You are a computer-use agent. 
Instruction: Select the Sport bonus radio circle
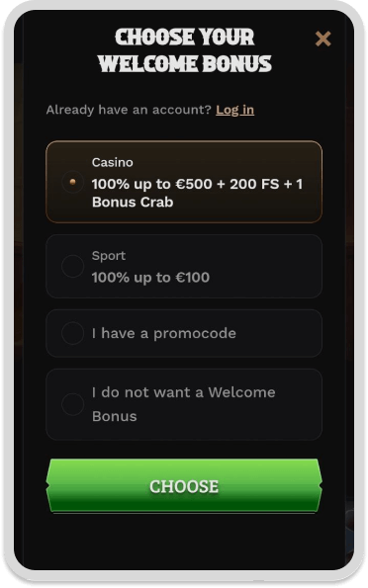pyautogui.click(x=72, y=266)
